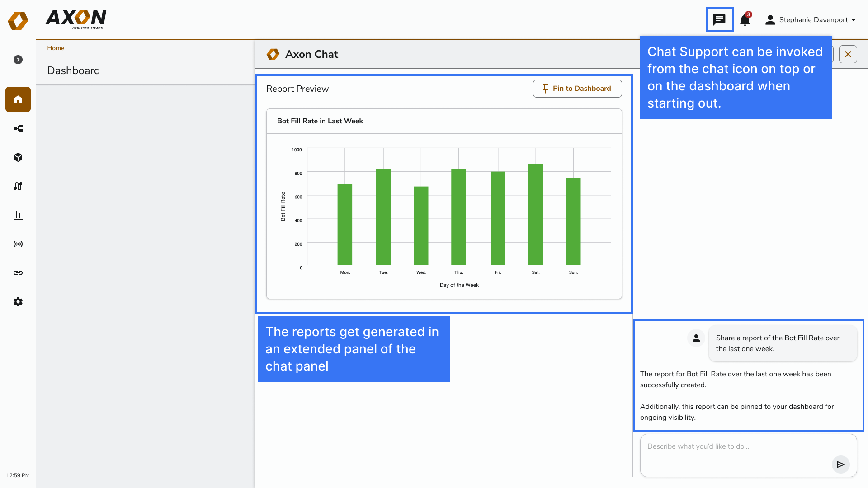Click the 'Sat.' x-axis label

(x=536, y=272)
